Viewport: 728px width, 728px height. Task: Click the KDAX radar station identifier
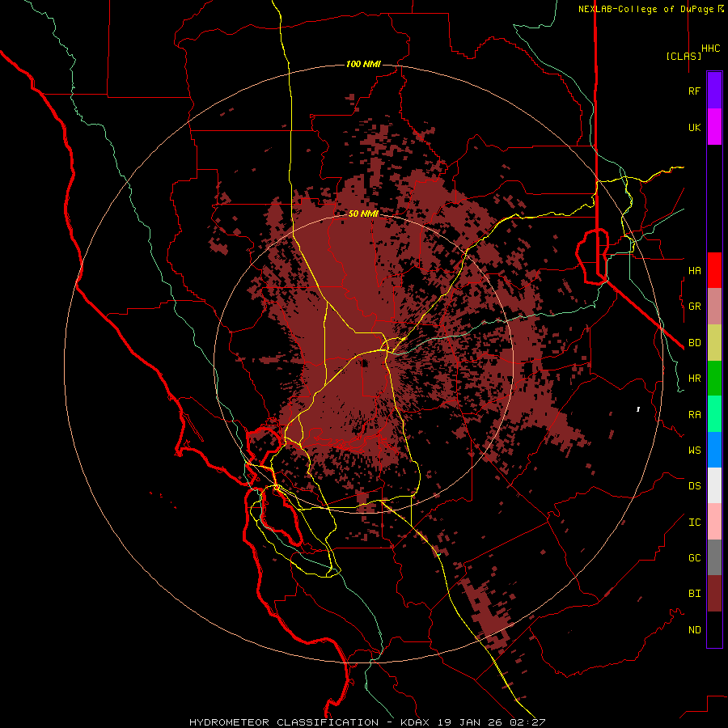pyautogui.click(x=415, y=722)
